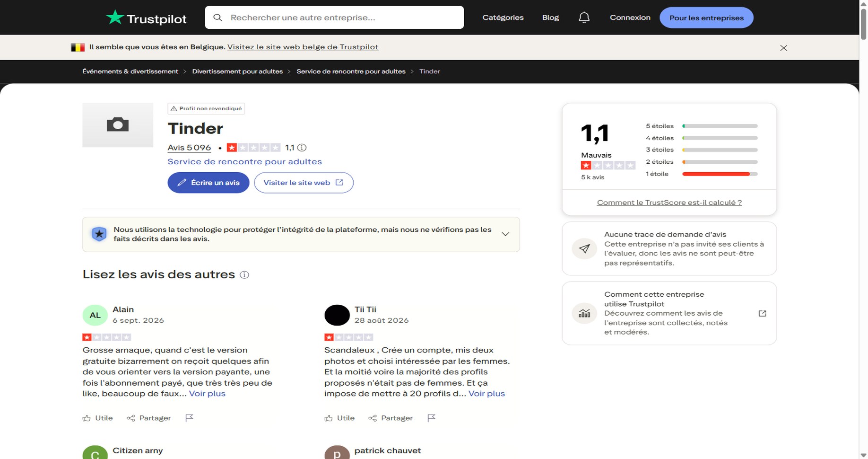The image size is (868, 459).
Task: Flag Tii Tii's review
Action: pos(431,418)
